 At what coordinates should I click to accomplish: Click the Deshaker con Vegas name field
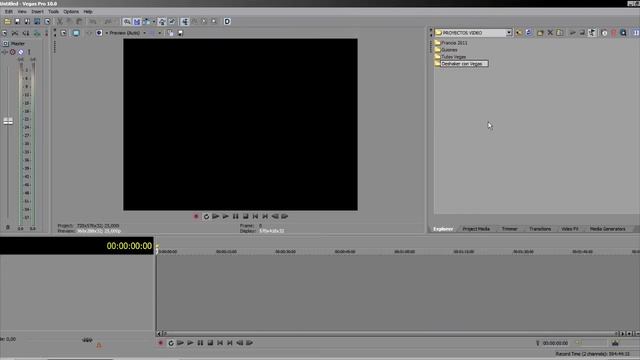(464, 64)
